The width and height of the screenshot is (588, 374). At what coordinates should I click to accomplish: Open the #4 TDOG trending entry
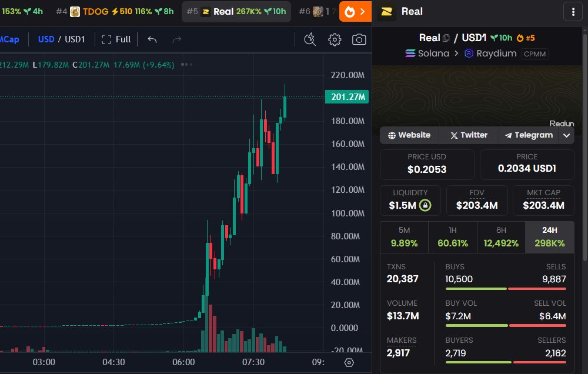point(115,12)
